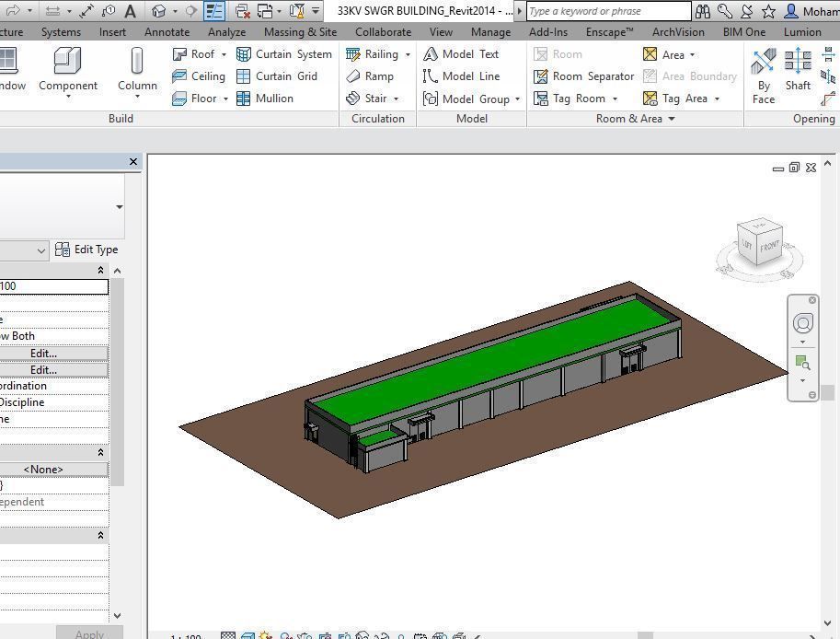The image size is (840, 639).
Task: Click the binoculars search icon
Action: pos(702,11)
